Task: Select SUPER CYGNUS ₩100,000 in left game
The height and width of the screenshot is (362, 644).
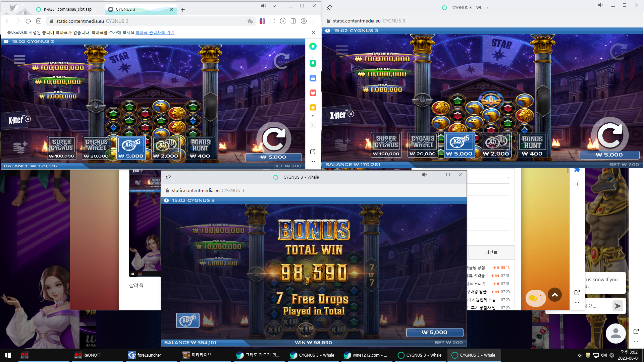Action: pos(62,148)
